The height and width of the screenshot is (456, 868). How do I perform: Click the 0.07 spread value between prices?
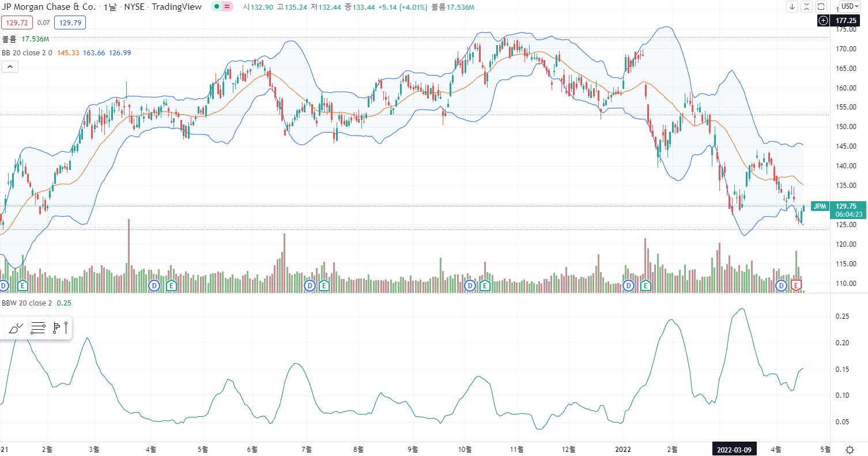[43, 23]
